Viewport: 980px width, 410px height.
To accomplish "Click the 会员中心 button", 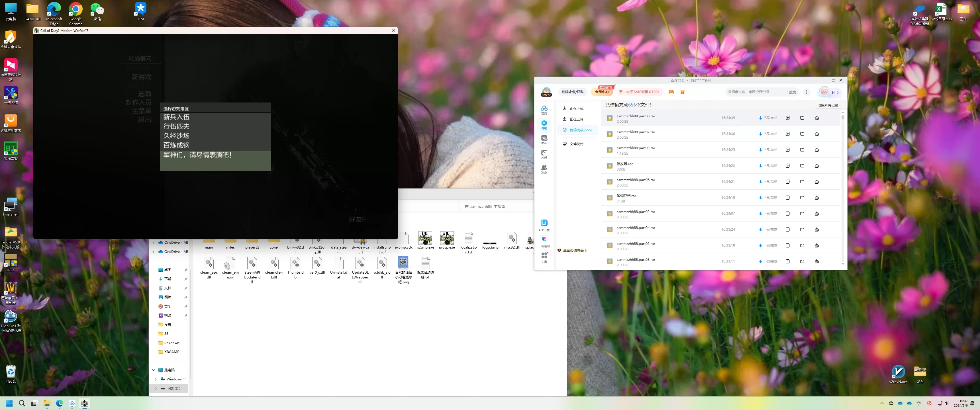I will (601, 92).
